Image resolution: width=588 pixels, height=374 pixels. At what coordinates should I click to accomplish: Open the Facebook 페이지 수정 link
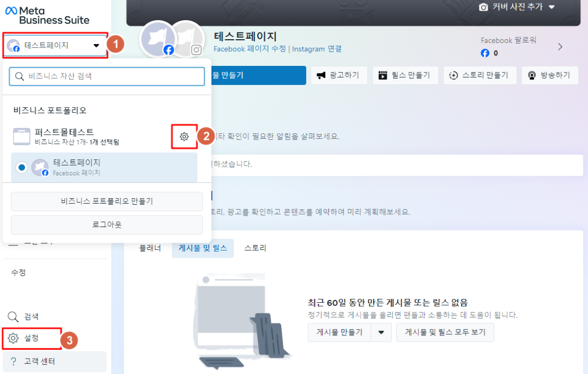pos(250,49)
